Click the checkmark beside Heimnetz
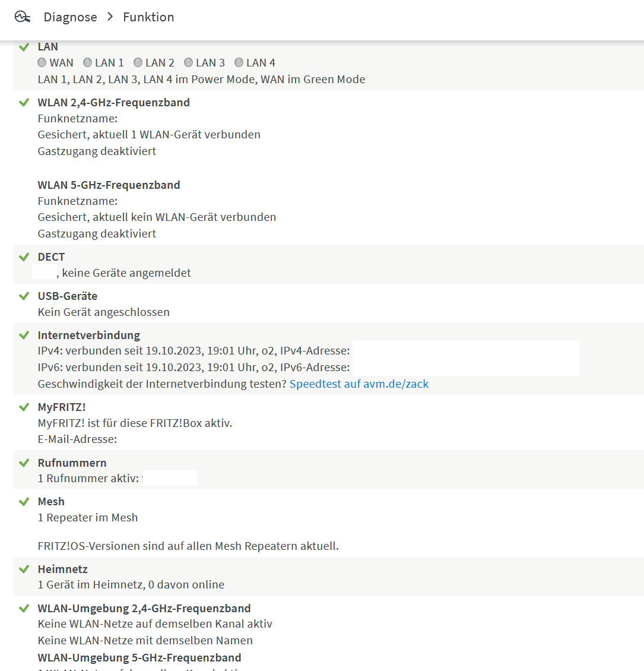Screen dimensions: 644x671 coord(24,569)
